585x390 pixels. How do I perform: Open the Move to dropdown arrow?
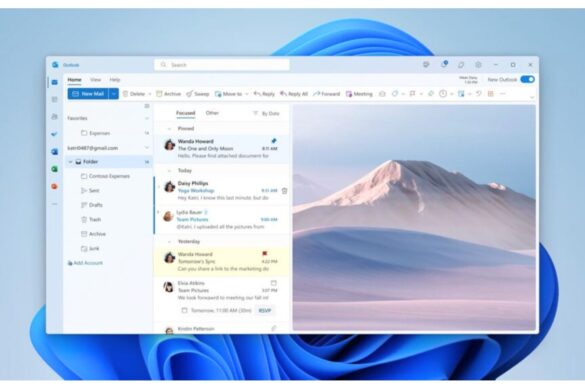click(247, 94)
